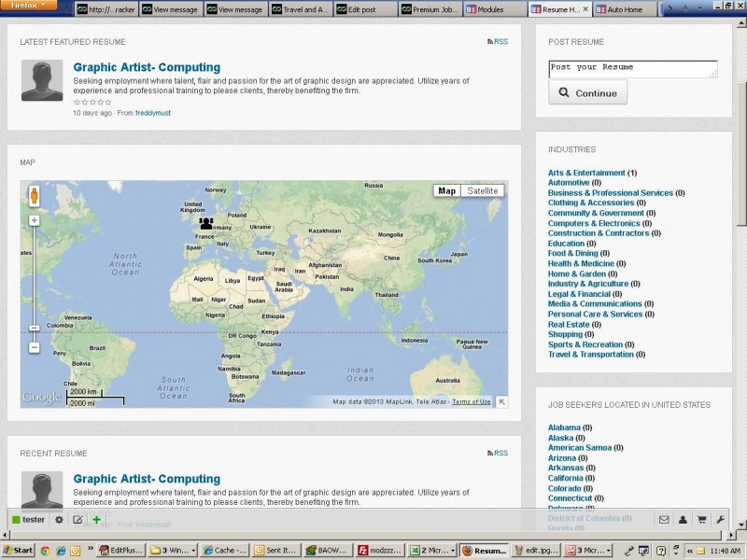Open the freddymust profile link
The image size is (747, 560).
click(x=153, y=113)
